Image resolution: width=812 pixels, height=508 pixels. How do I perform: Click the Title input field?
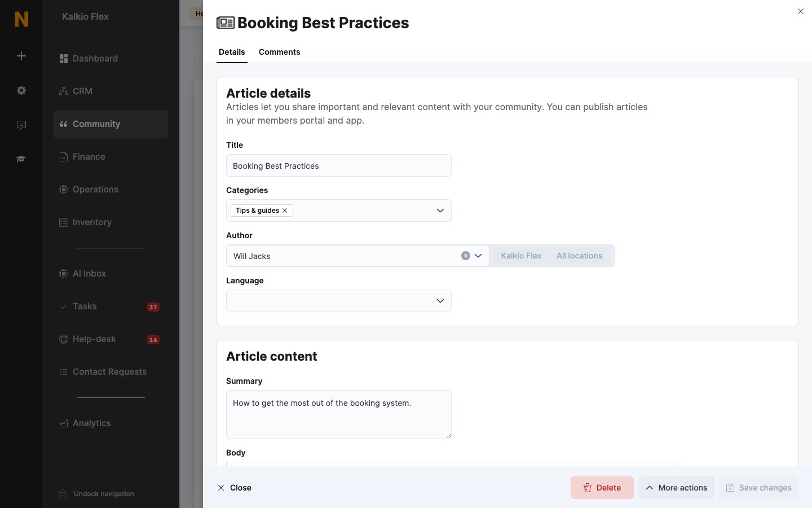tap(339, 165)
